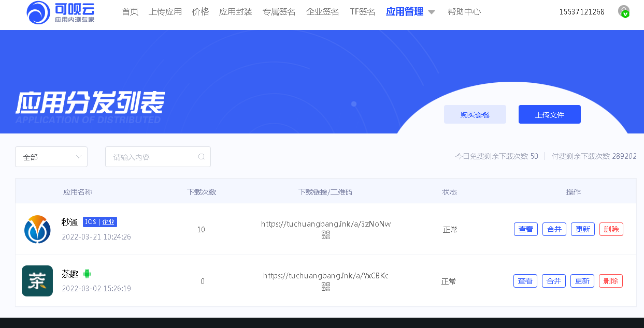The height and width of the screenshot is (328, 644).
Task: Click the 正常 status of 茶趣
Action: point(450,281)
